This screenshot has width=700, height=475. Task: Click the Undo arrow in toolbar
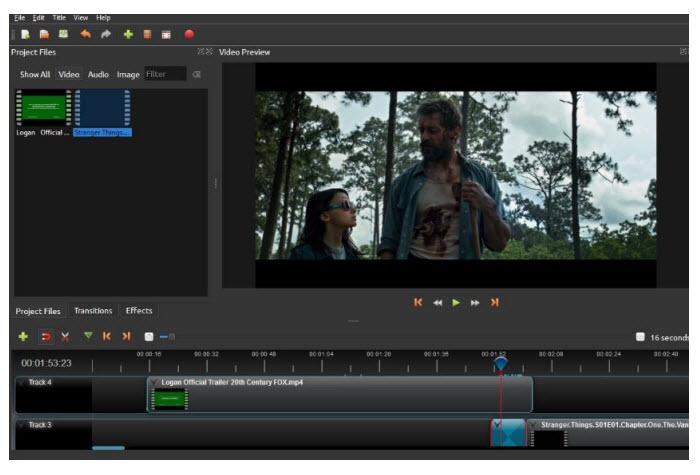[86, 34]
